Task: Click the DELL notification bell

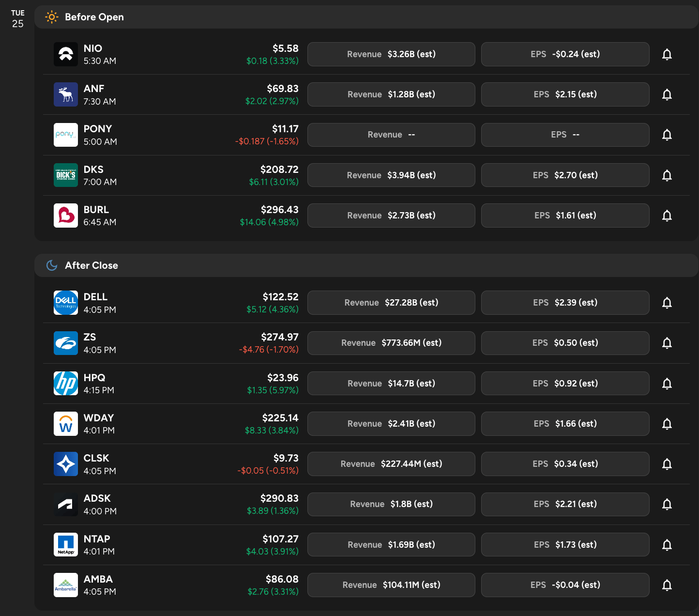Action: pyautogui.click(x=667, y=303)
